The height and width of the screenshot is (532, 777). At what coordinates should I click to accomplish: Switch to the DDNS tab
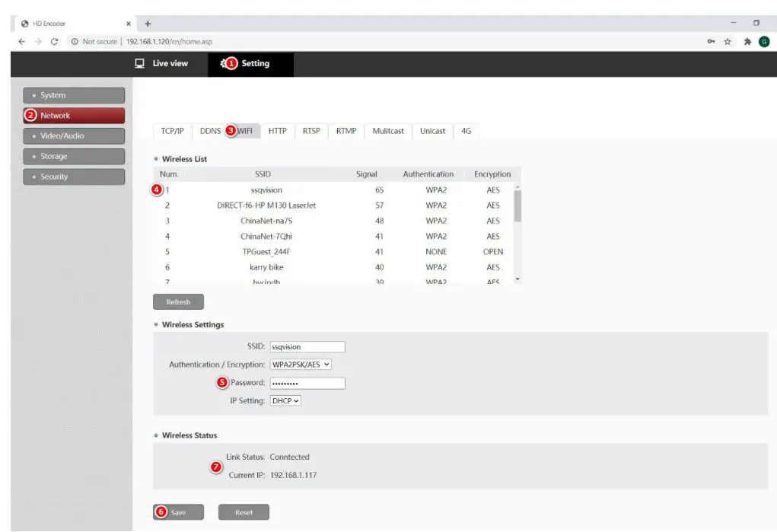coord(210,131)
